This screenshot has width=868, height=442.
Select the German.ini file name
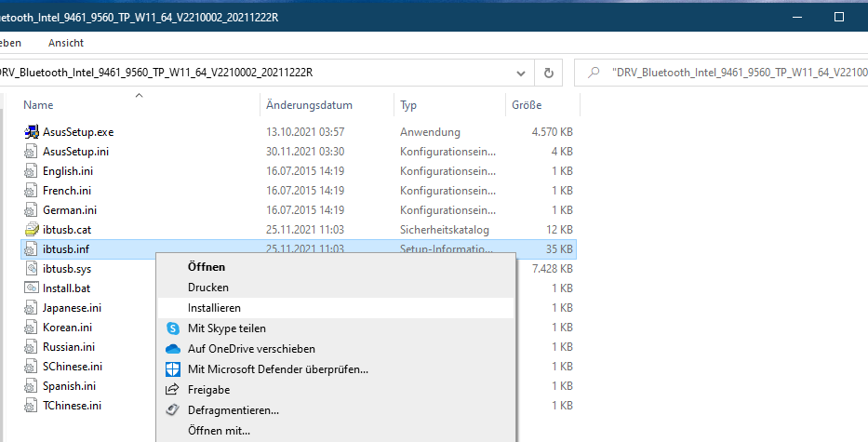tap(70, 210)
